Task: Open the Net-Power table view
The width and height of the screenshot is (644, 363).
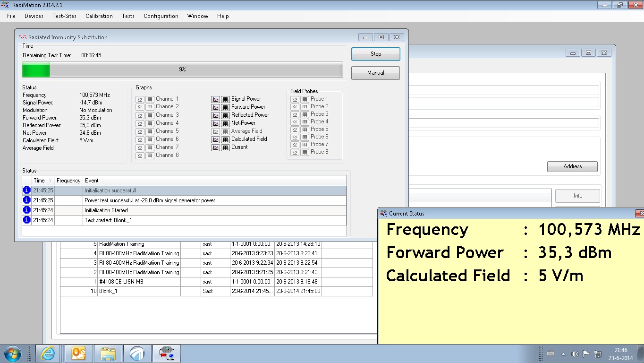Action: coord(225,123)
